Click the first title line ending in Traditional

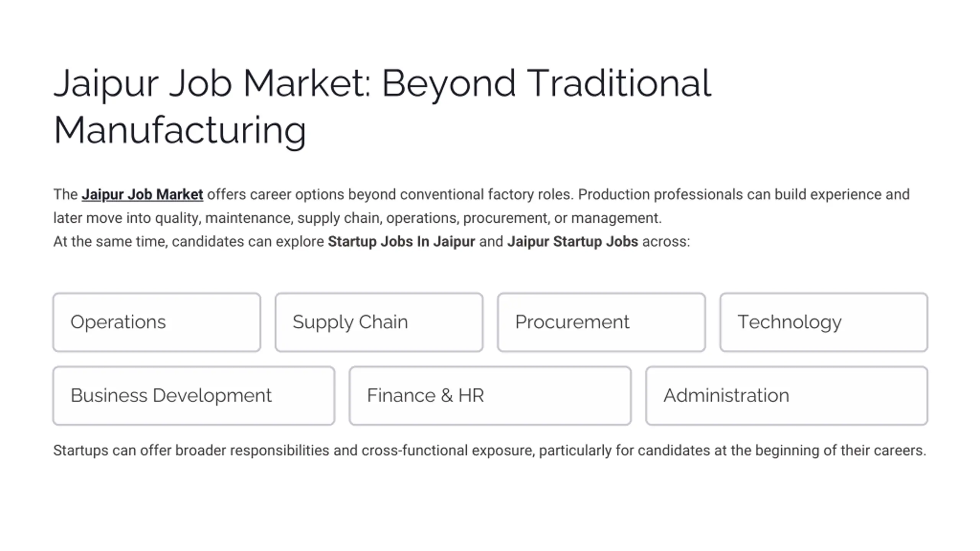[382, 83]
